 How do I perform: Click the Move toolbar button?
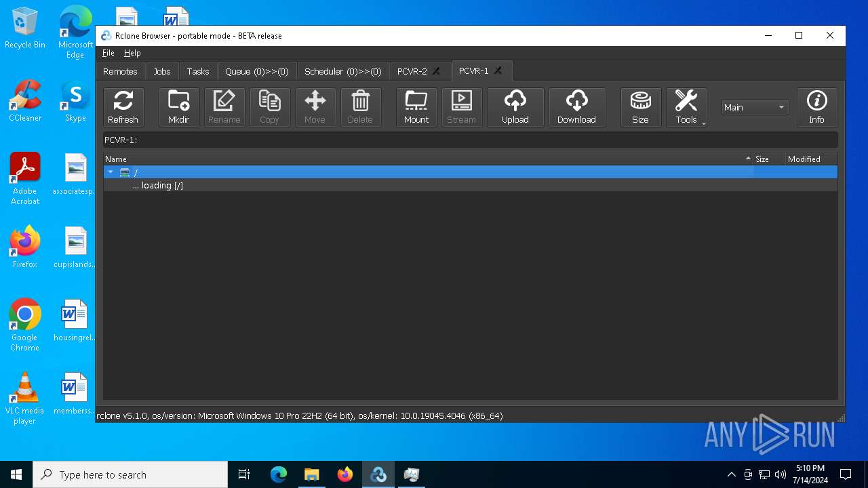tap(315, 107)
